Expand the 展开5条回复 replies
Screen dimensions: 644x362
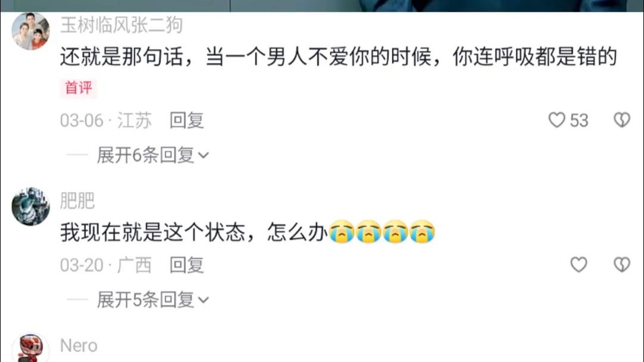153,300
